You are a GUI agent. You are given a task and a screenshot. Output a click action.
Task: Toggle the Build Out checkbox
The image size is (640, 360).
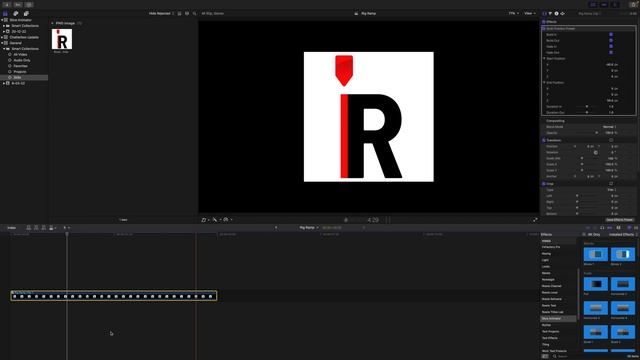click(x=611, y=40)
